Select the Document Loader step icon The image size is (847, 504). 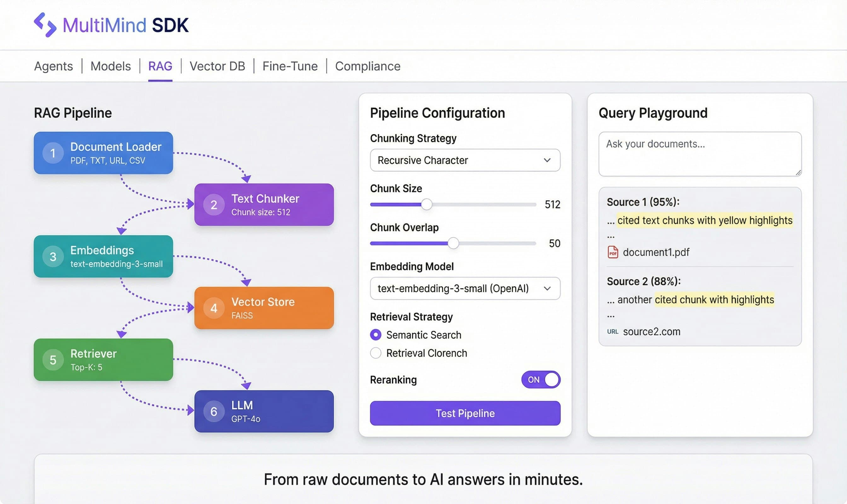pos(53,153)
